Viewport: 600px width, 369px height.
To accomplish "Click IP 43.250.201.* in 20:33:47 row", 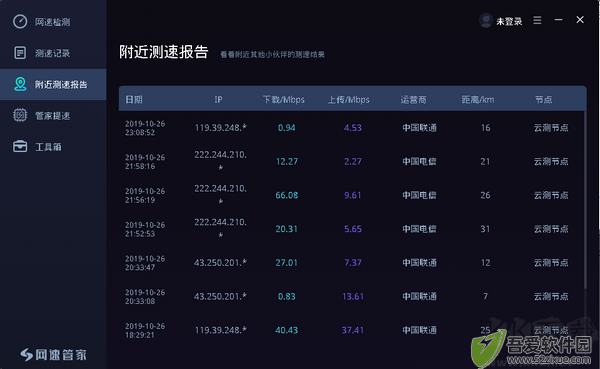I will pyautogui.click(x=220, y=263).
